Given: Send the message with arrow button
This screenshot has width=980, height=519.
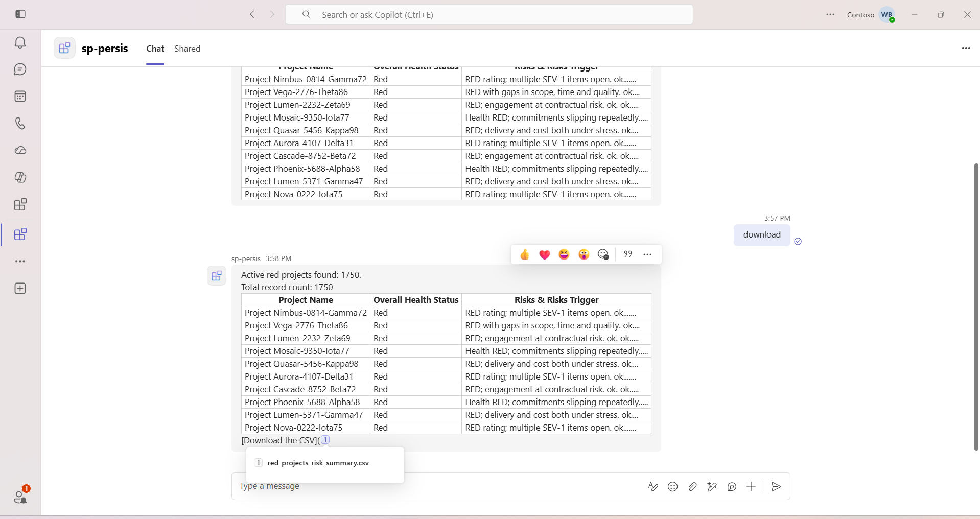Looking at the screenshot, I should [x=776, y=487].
